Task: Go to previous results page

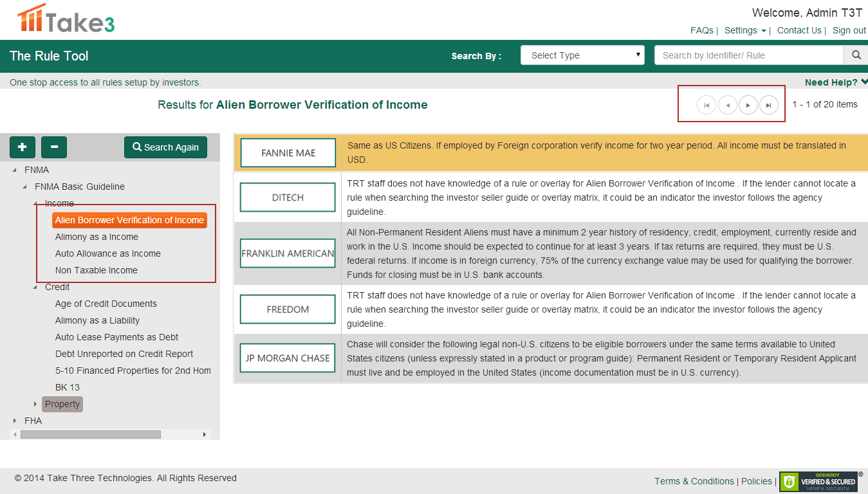Action: pyautogui.click(x=727, y=105)
